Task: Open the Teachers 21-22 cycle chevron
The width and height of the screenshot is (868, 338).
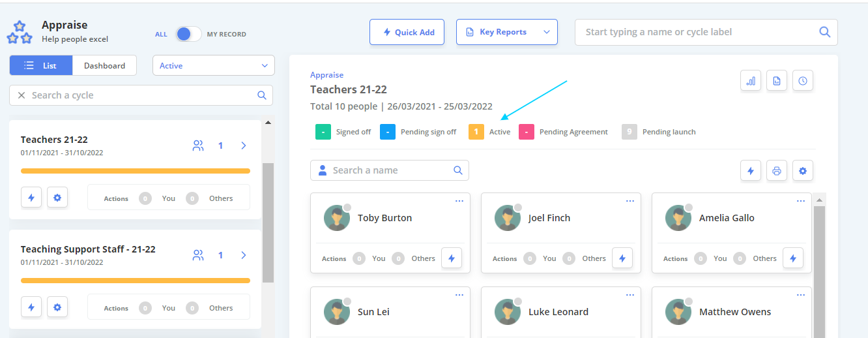Action: point(244,146)
